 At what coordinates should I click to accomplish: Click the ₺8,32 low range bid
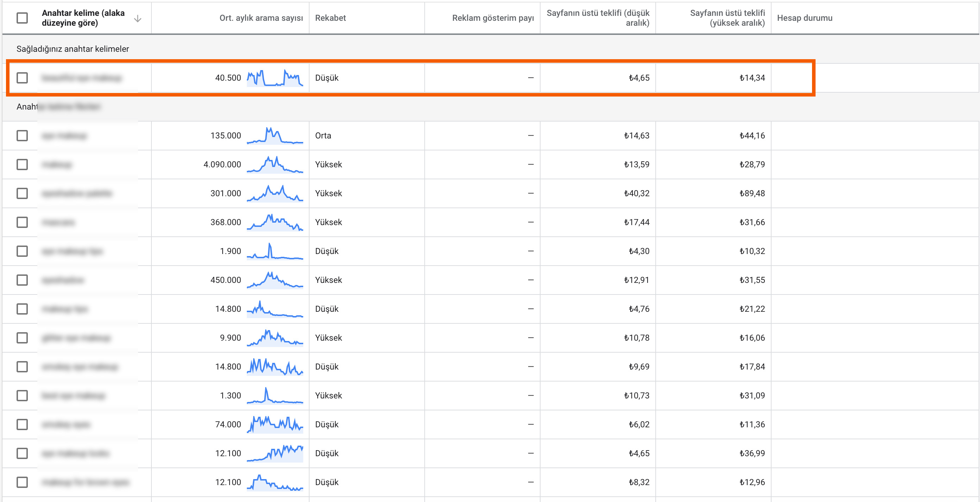click(639, 482)
